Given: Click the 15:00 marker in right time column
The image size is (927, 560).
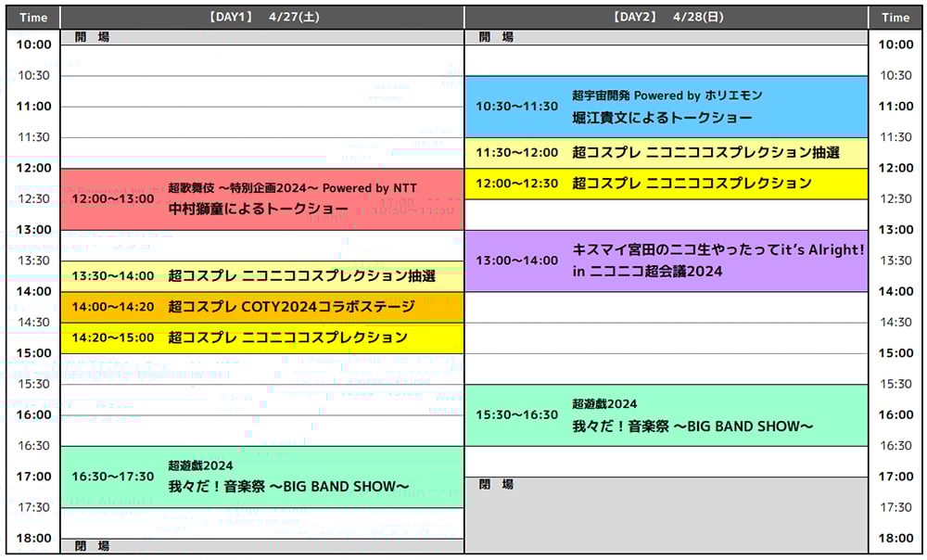Looking at the screenshot, I should pos(895,353).
